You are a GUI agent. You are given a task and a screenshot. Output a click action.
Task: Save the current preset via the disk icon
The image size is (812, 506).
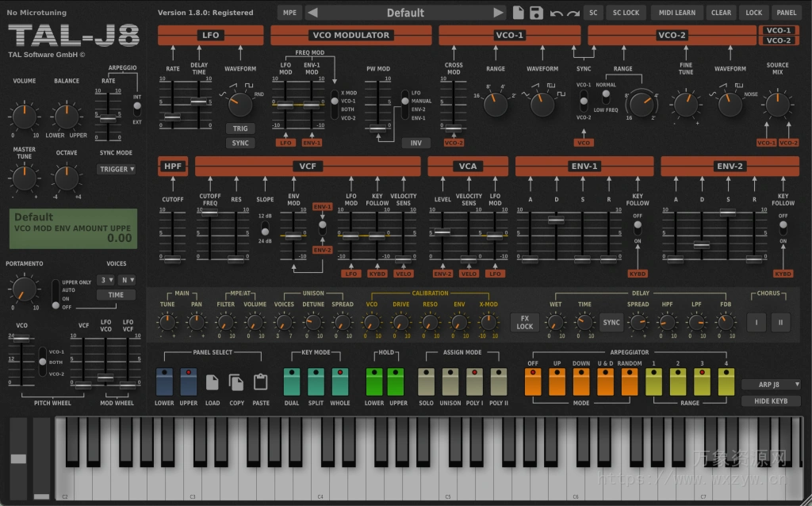pos(536,12)
